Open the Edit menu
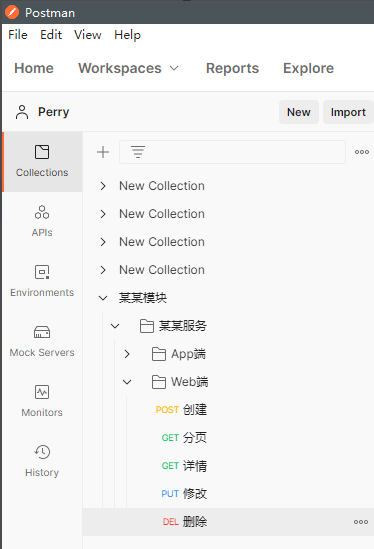This screenshot has width=374, height=549. 51,35
